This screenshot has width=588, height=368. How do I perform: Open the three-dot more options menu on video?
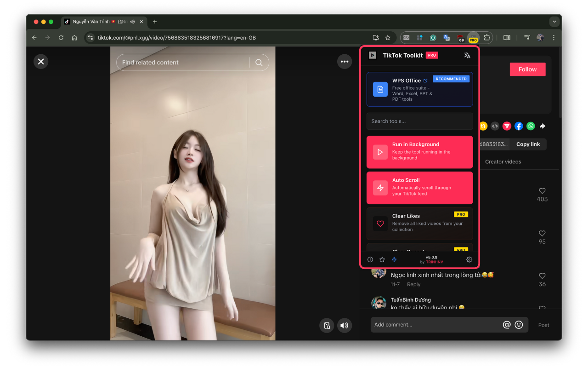345,62
